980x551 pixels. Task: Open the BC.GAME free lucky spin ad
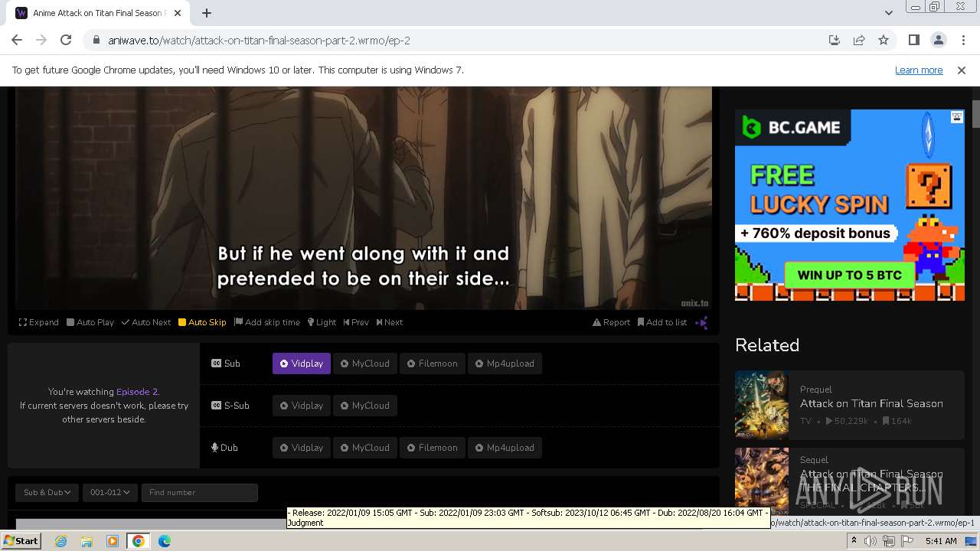pos(850,205)
